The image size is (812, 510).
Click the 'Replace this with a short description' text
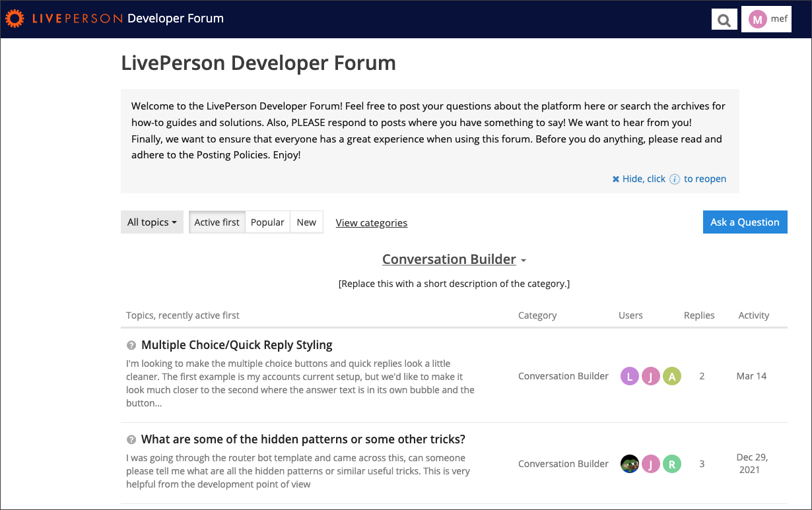454,284
